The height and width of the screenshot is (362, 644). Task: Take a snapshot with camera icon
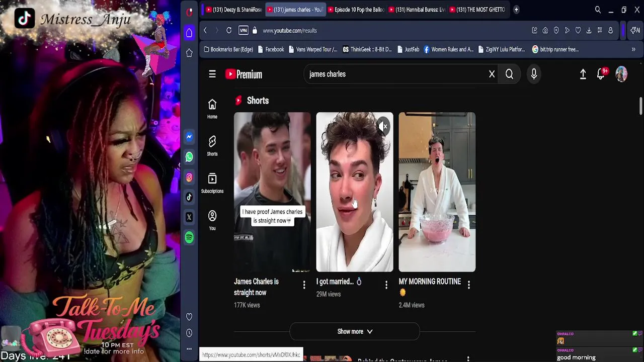tap(545, 31)
